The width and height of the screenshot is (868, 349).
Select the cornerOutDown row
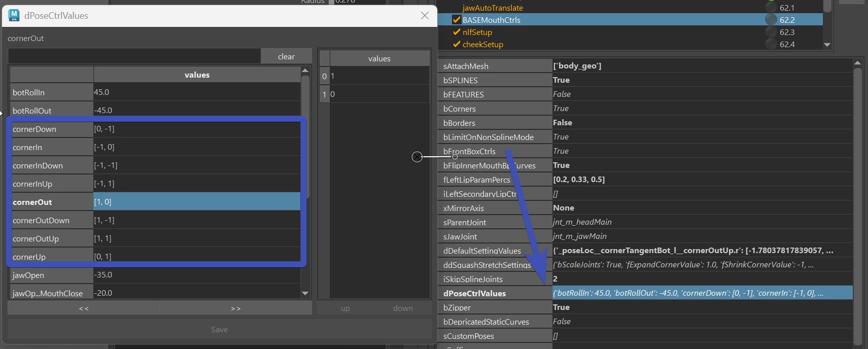click(155, 220)
